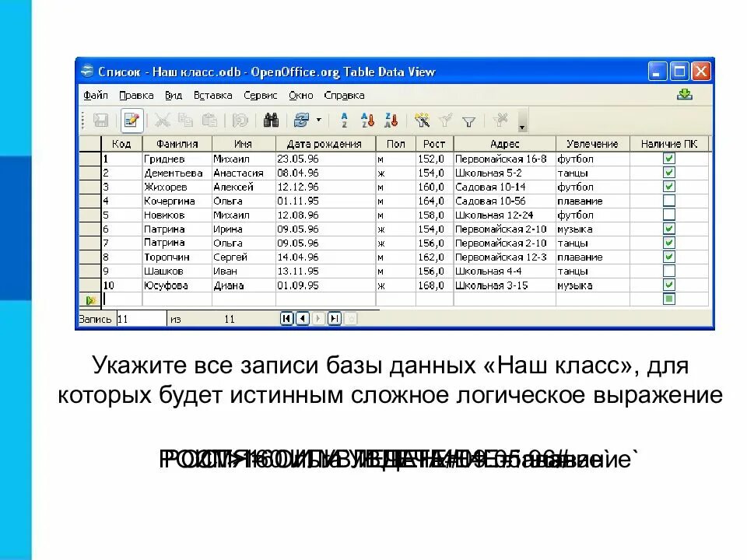
Task: Click the record number field showing 11
Action: pyautogui.click(x=142, y=319)
